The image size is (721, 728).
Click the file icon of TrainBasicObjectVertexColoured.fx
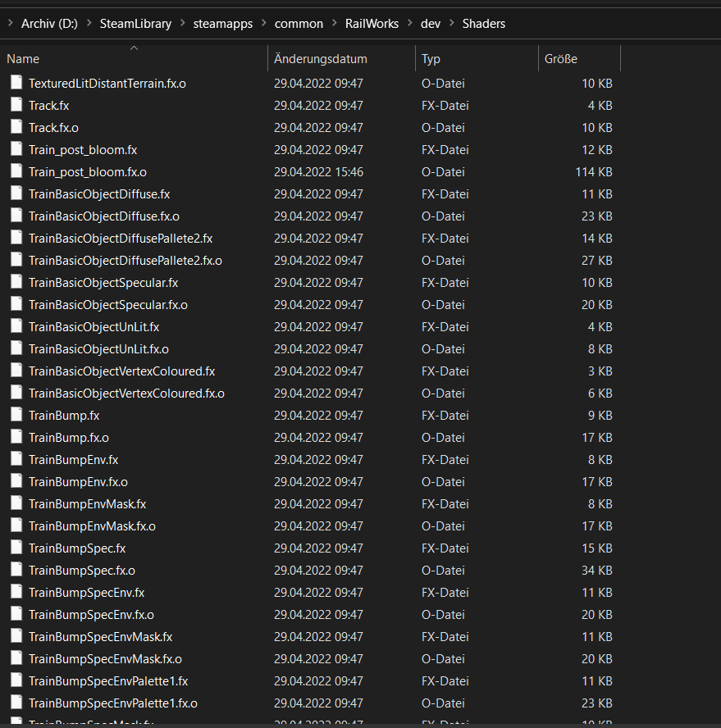pos(16,371)
